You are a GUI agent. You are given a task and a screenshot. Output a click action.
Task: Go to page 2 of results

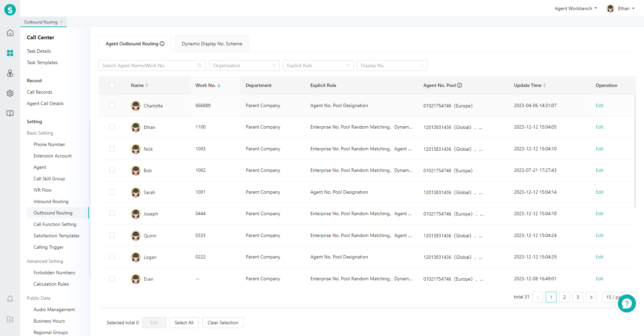click(x=564, y=297)
